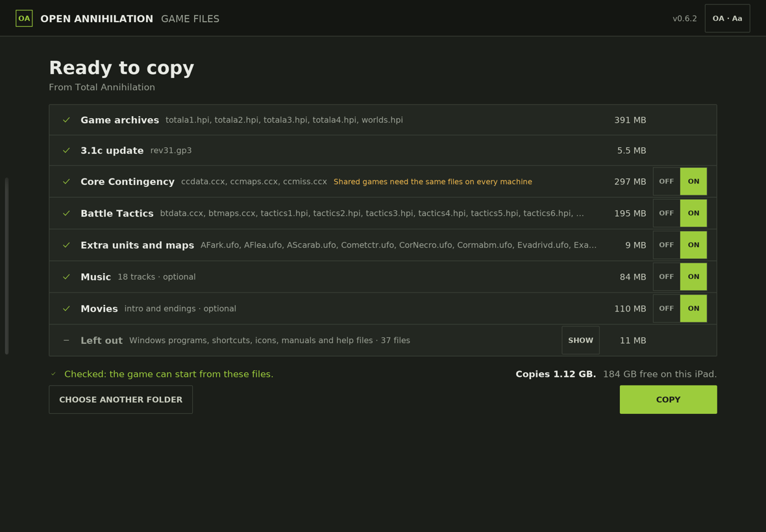Click the 110 MB size value
The width and height of the screenshot is (766, 532).
pos(630,308)
